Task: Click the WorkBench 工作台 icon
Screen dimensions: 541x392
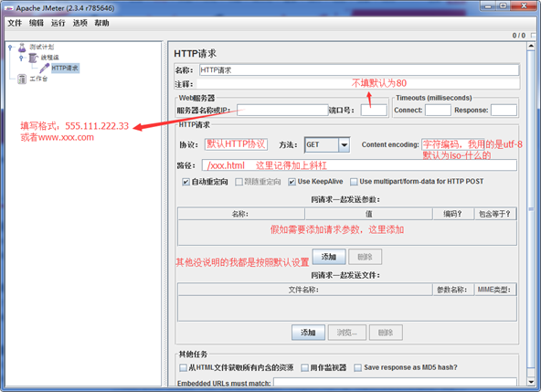Action: click(22, 79)
